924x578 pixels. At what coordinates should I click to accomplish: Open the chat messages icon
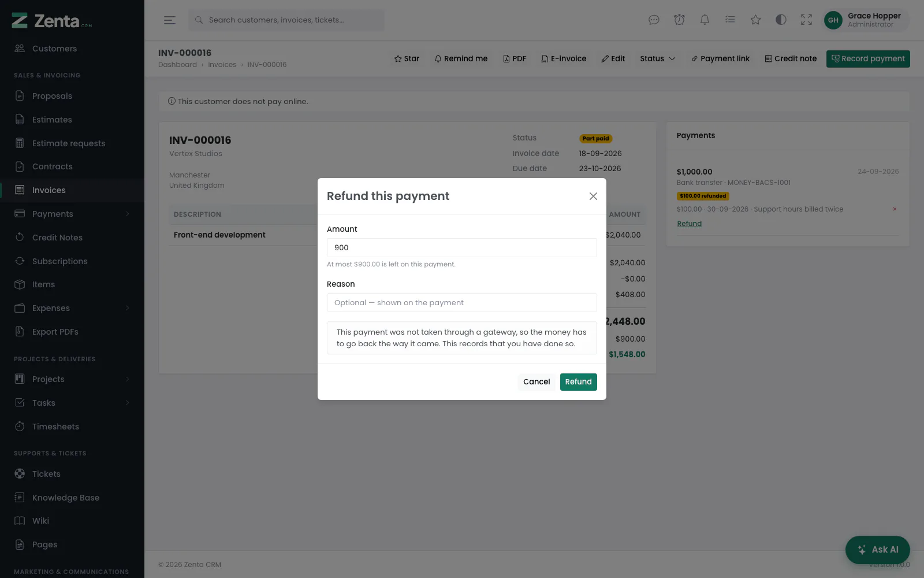(654, 20)
